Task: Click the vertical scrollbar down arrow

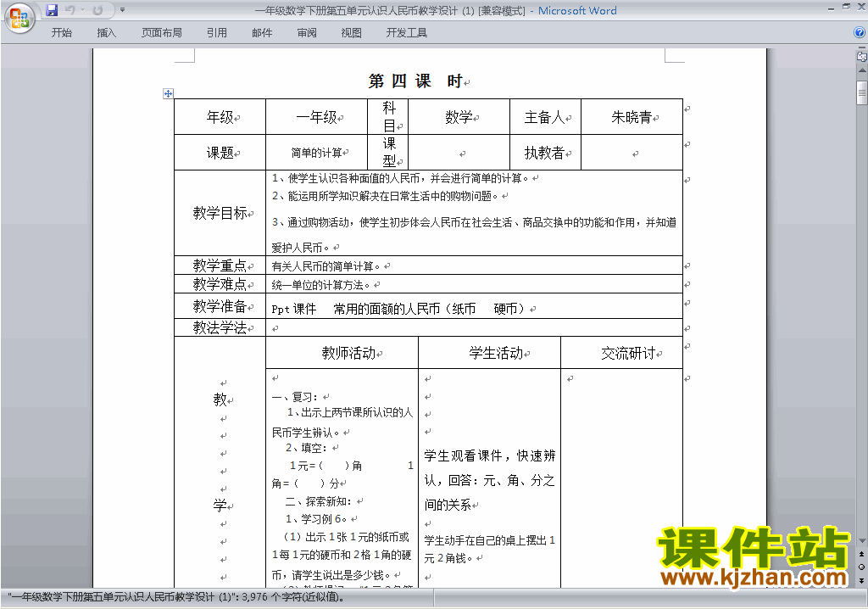Action: pyautogui.click(x=862, y=541)
